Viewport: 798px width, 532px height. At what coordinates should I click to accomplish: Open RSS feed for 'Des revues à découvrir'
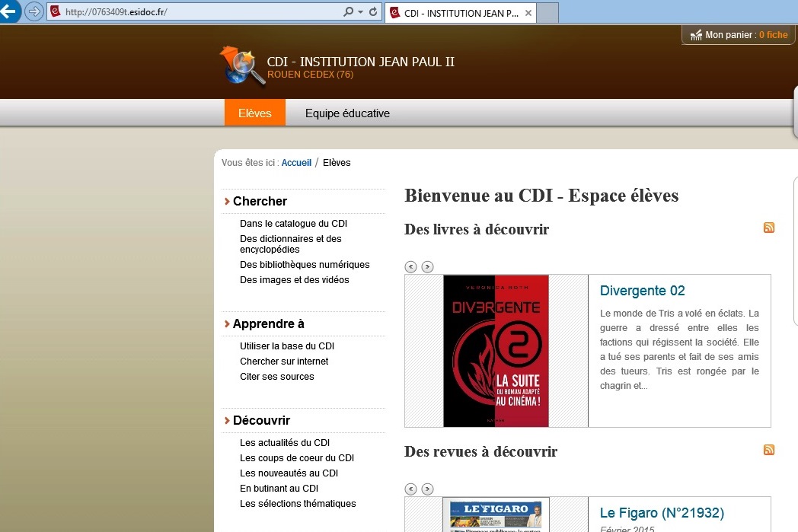tap(768, 450)
